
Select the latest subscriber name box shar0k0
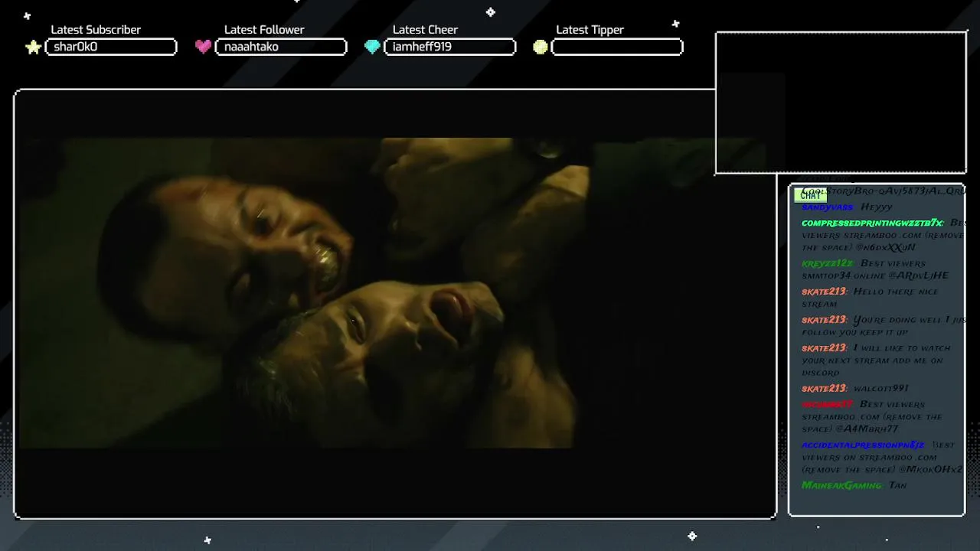(x=111, y=47)
